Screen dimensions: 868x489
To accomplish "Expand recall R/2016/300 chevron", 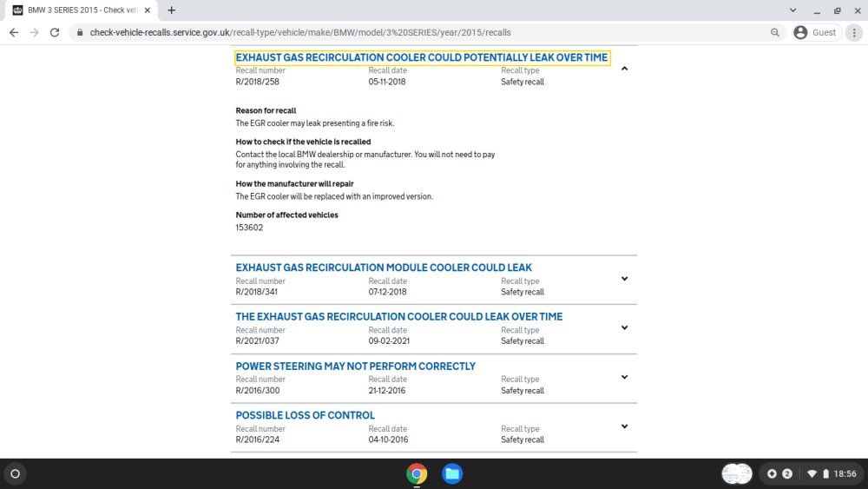I will click(x=624, y=377).
